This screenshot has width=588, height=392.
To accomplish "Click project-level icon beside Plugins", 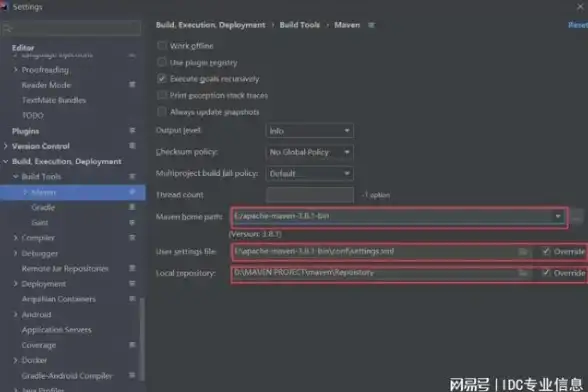I will pos(132,130).
